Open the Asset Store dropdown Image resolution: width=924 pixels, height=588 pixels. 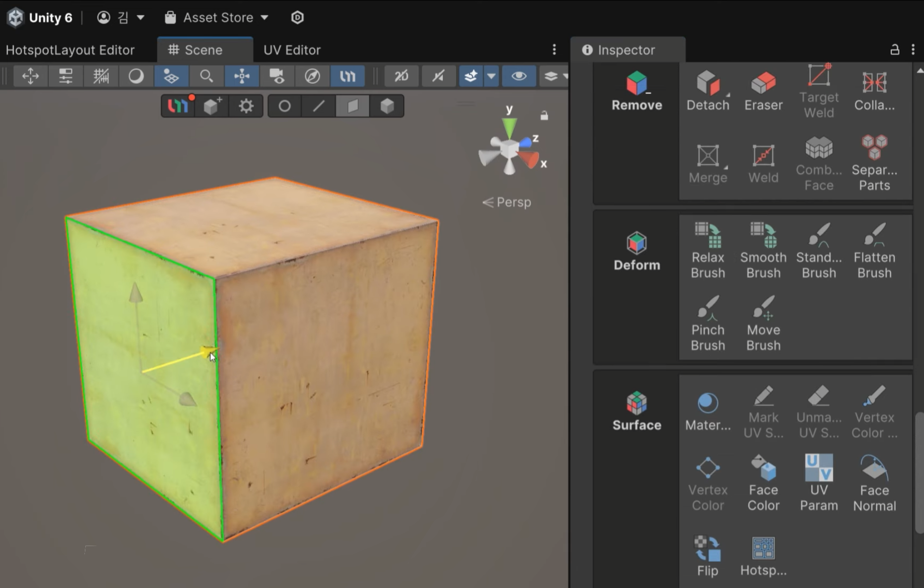(216, 18)
